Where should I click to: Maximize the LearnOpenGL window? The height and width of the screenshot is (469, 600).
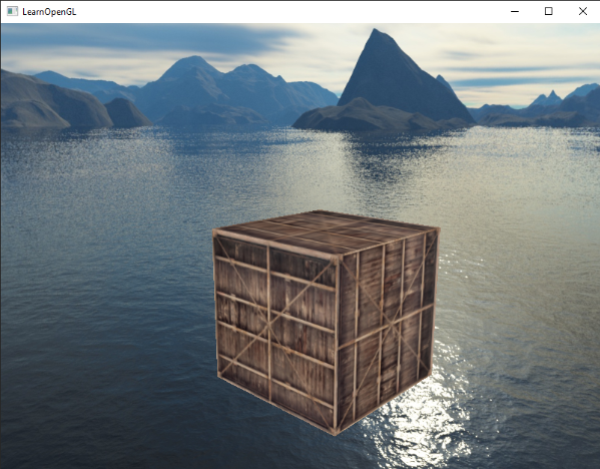548,11
